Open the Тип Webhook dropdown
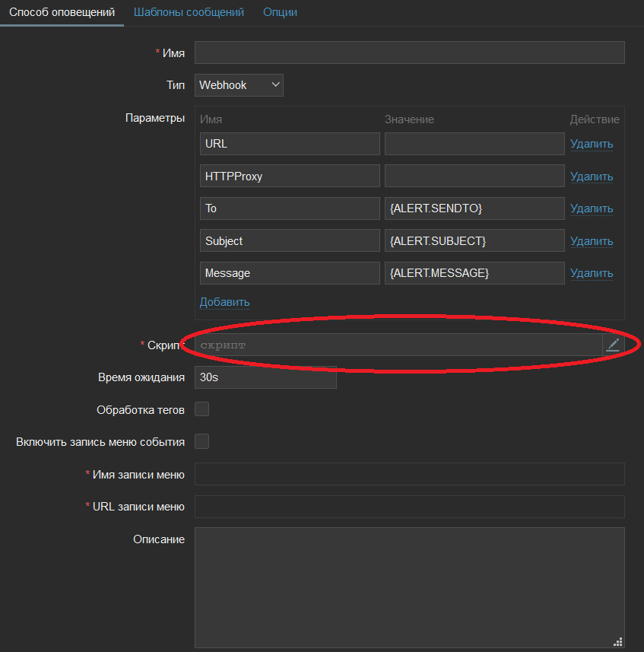Viewport: 644px width, 652px height. click(239, 85)
